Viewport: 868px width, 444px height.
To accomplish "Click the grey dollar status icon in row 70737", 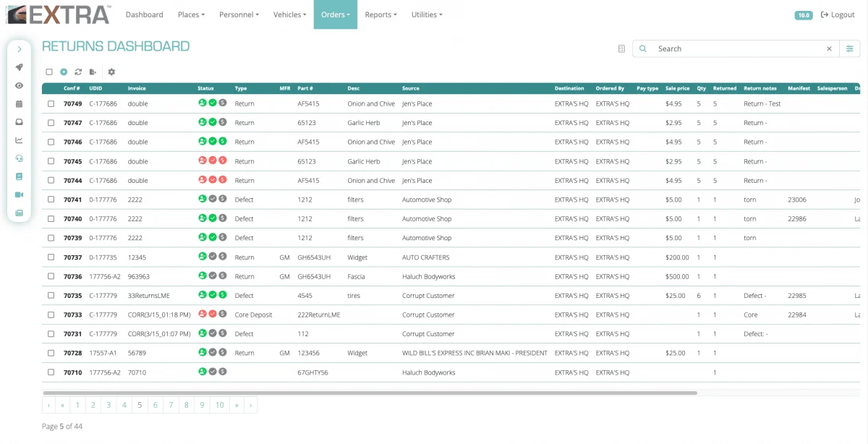I will click(x=223, y=257).
